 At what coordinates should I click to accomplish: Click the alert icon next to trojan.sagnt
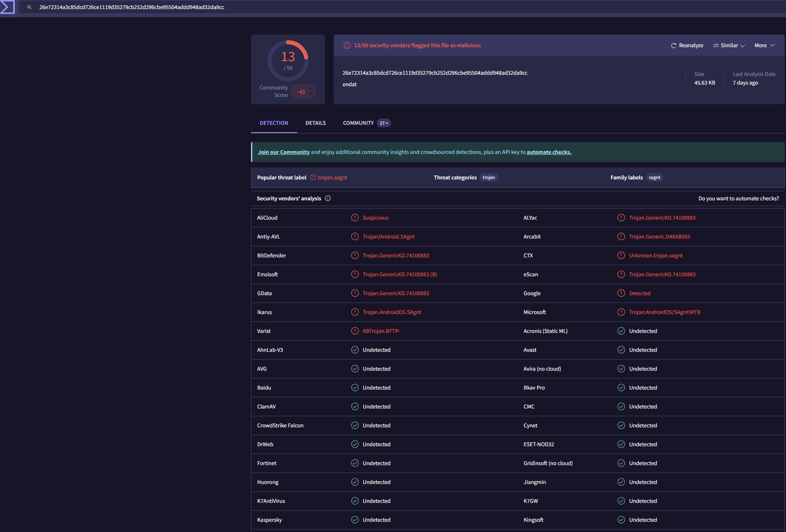pos(313,177)
